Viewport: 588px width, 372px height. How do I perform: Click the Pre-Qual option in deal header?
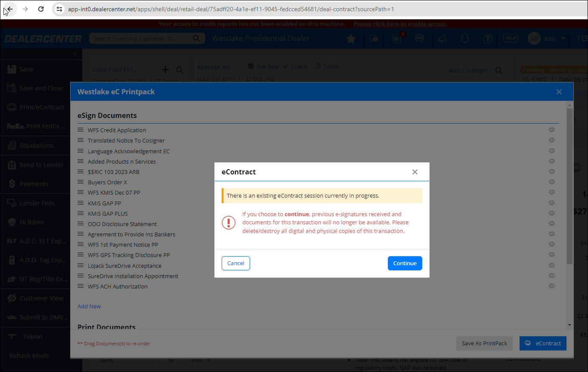point(264,66)
